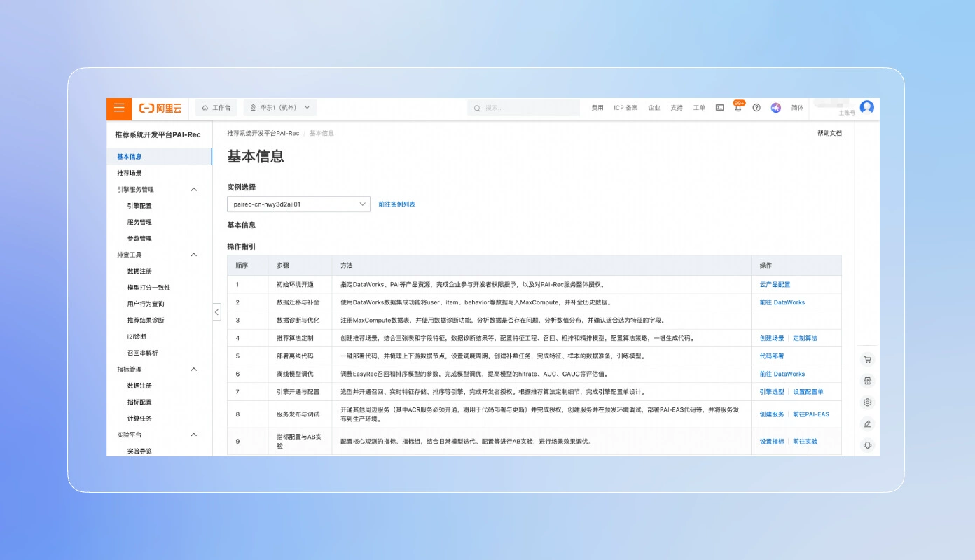The width and height of the screenshot is (975, 560).
Task: Open the Cloud Shell terminal icon
Action: click(719, 108)
